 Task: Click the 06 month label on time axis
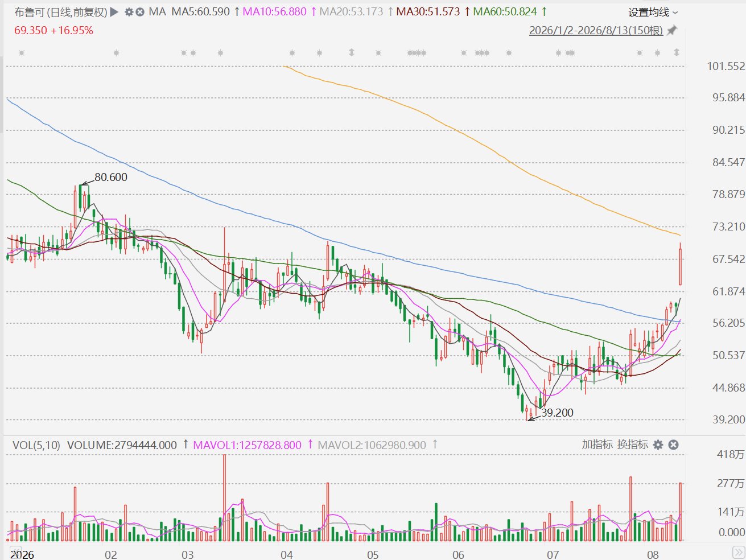[x=458, y=555]
